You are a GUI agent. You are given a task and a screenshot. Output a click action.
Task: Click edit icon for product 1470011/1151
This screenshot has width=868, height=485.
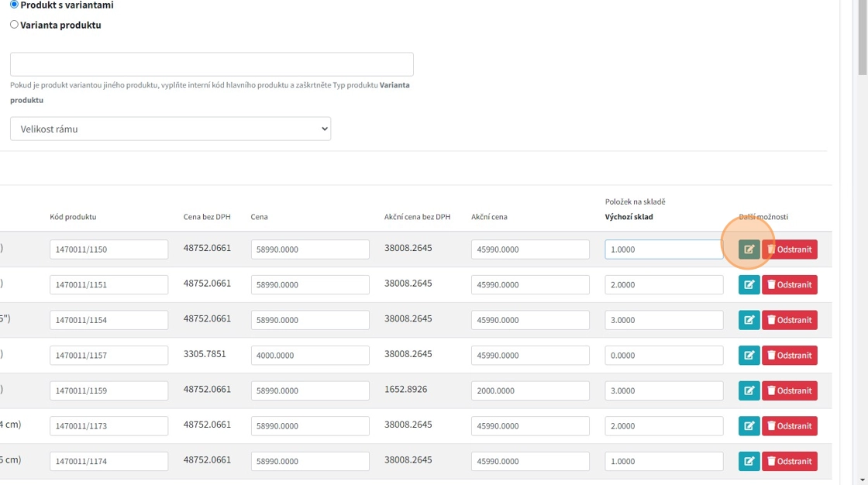(x=749, y=285)
